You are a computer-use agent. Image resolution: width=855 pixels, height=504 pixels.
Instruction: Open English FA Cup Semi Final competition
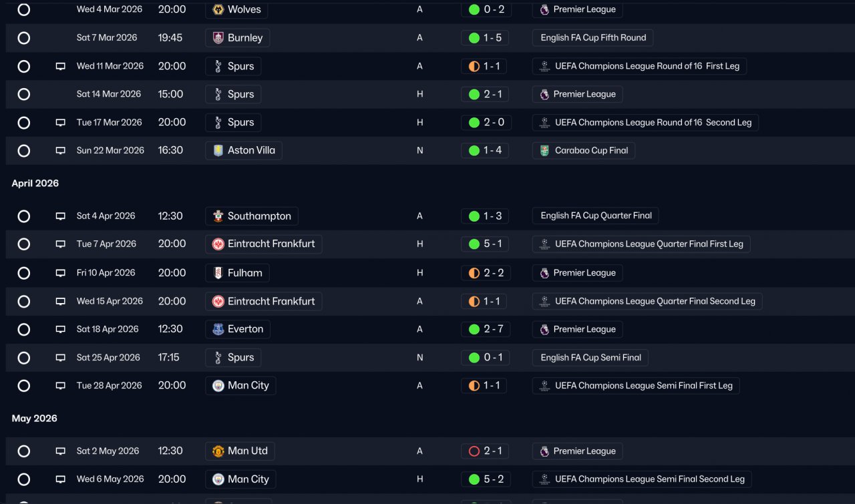590,358
